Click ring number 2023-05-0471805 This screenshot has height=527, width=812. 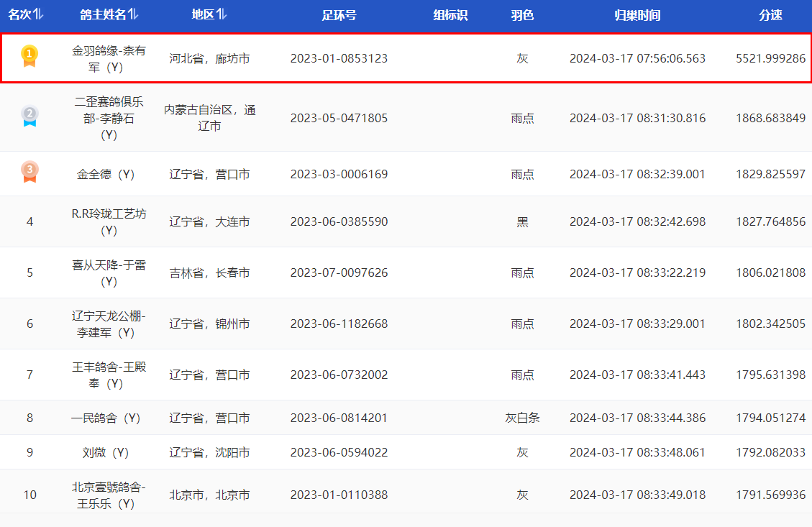(x=339, y=118)
